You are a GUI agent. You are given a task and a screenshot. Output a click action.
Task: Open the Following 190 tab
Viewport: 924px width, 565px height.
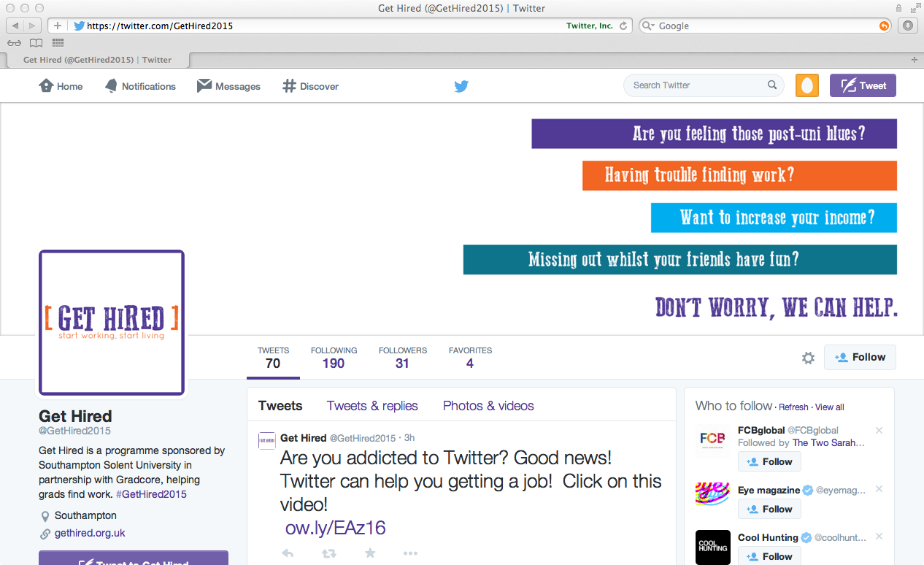pyautogui.click(x=334, y=358)
